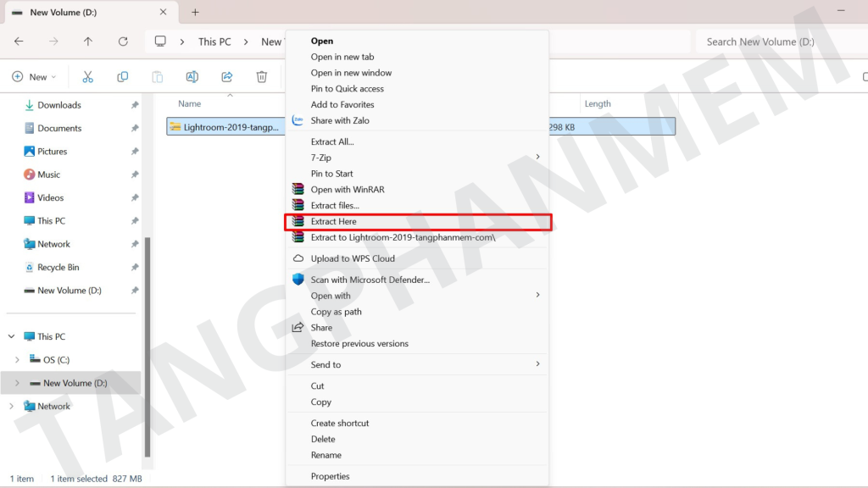Open the Send to submenu

[325, 365]
